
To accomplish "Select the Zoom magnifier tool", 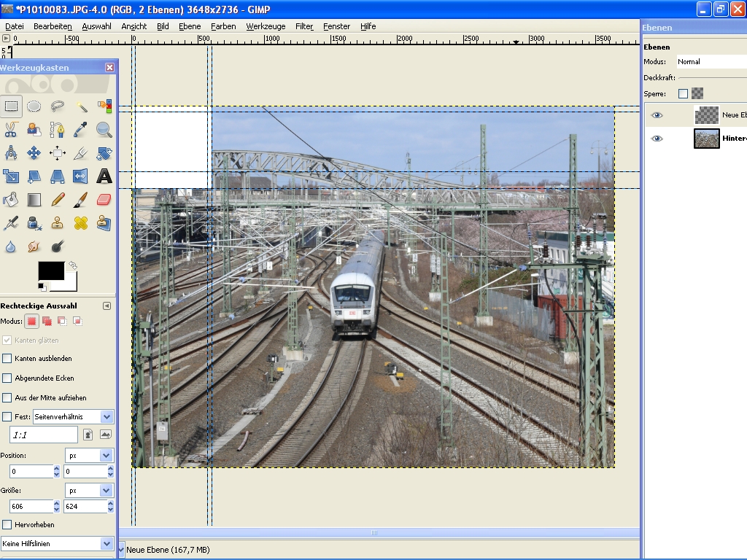I will pos(104,130).
